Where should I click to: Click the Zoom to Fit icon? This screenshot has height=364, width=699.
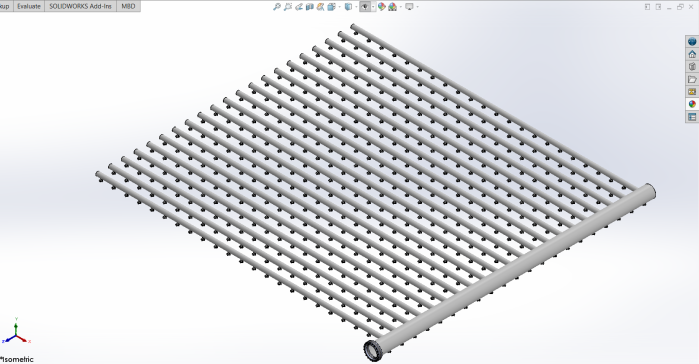[x=277, y=7]
